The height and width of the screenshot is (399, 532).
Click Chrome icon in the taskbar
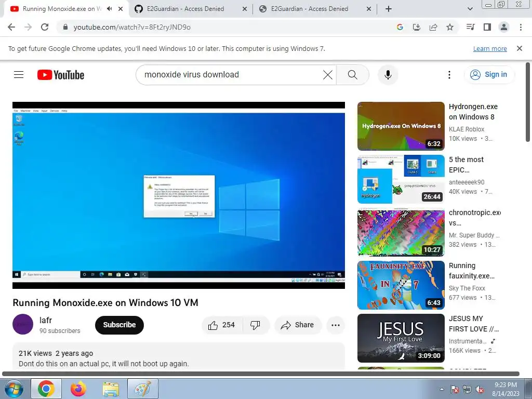[46, 389]
